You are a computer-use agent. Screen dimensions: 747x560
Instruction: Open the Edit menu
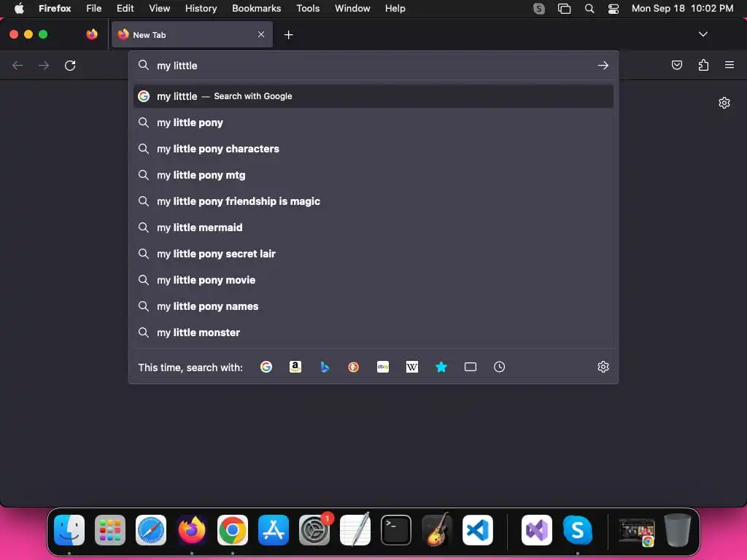coord(125,8)
